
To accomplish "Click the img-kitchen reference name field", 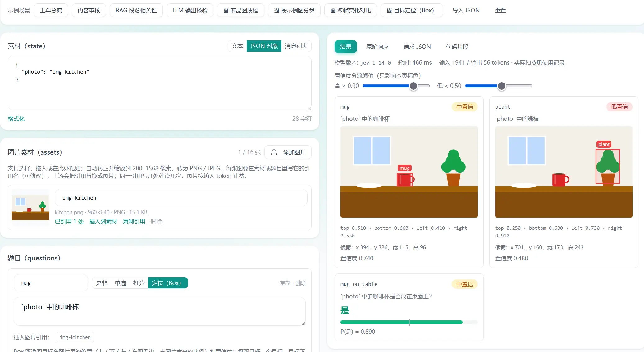I will (181, 198).
